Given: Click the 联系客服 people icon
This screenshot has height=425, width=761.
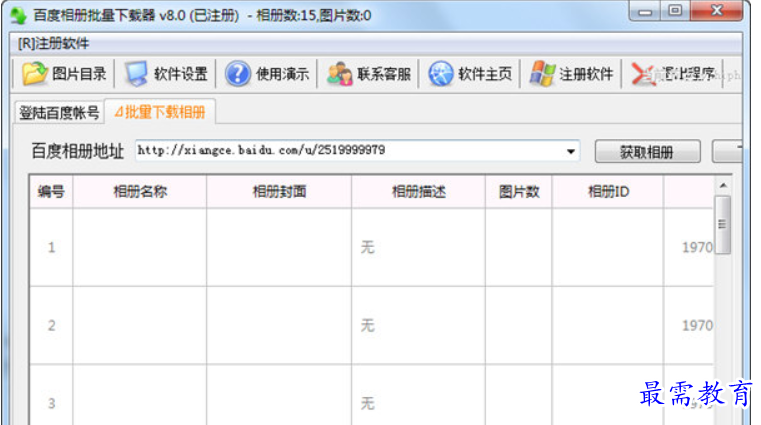Looking at the screenshot, I should pyautogui.click(x=339, y=74).
